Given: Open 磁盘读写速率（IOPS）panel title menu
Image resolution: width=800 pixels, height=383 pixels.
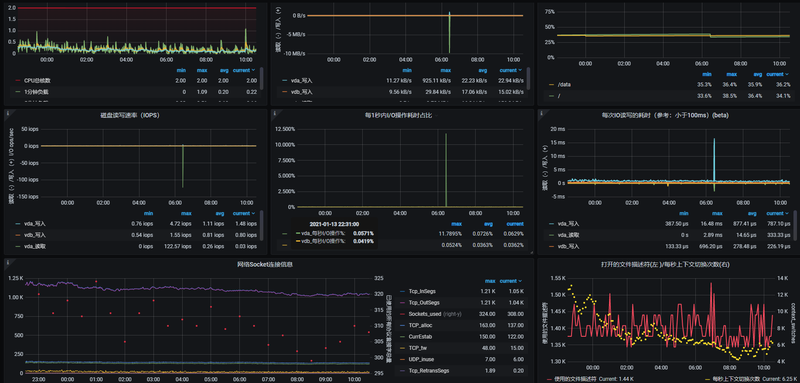Looking at the screenshot, I should pyautogui.click(x=136, y=115).
